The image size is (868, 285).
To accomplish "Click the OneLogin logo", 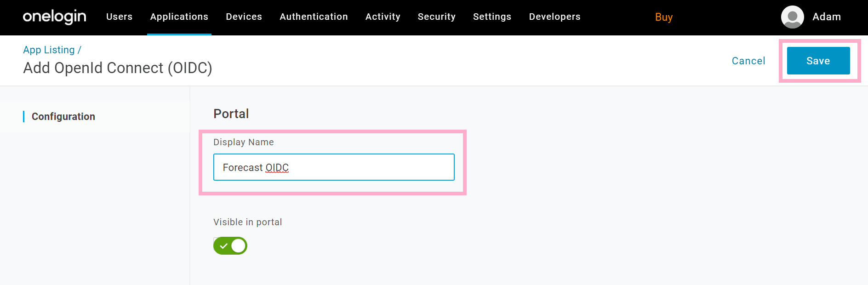I will point(55,17).
